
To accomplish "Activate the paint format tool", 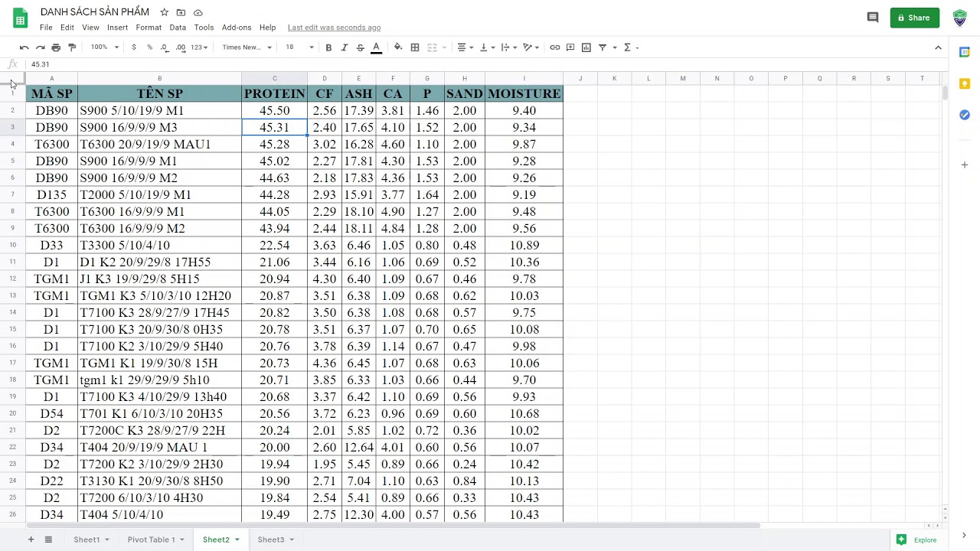I will tap(72, 47).
